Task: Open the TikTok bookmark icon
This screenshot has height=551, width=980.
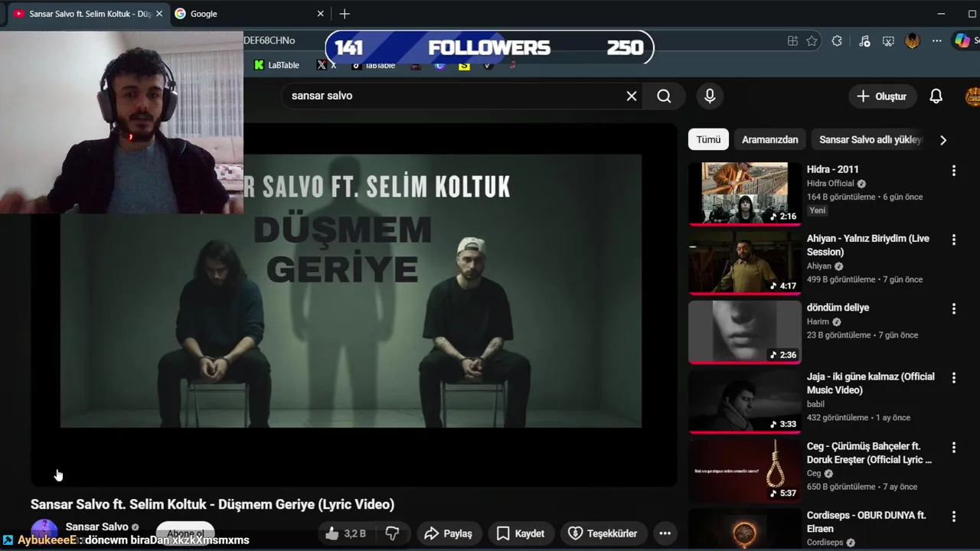Action: pos(356,66)
